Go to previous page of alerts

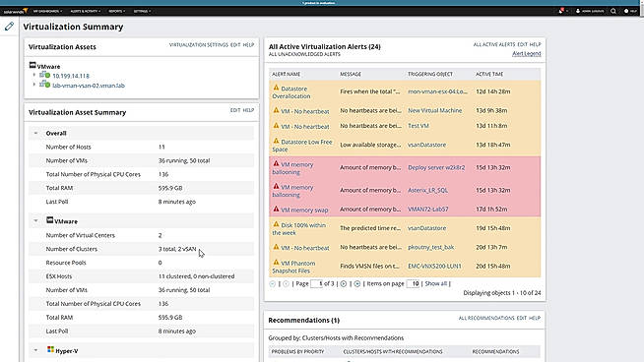pos(286,283)
